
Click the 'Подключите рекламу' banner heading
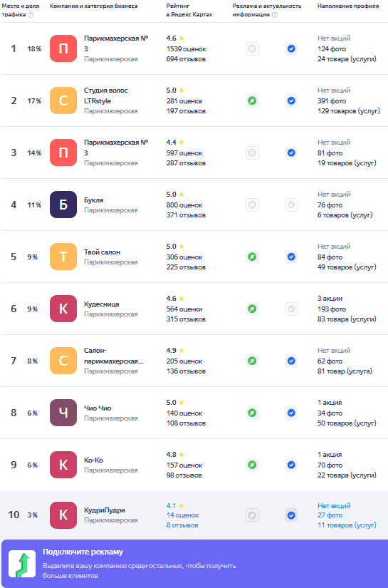83,552
